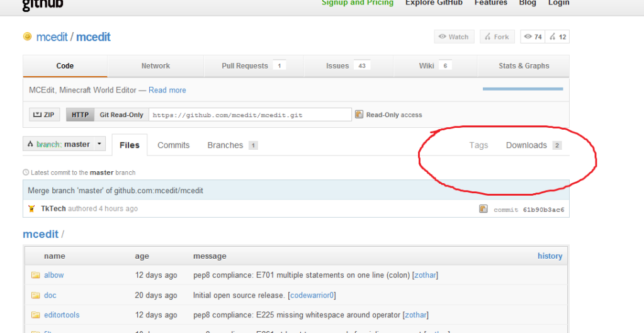Open the Pull Requests tab
Viewport: 644px width, 333px height.
[254, 65]
